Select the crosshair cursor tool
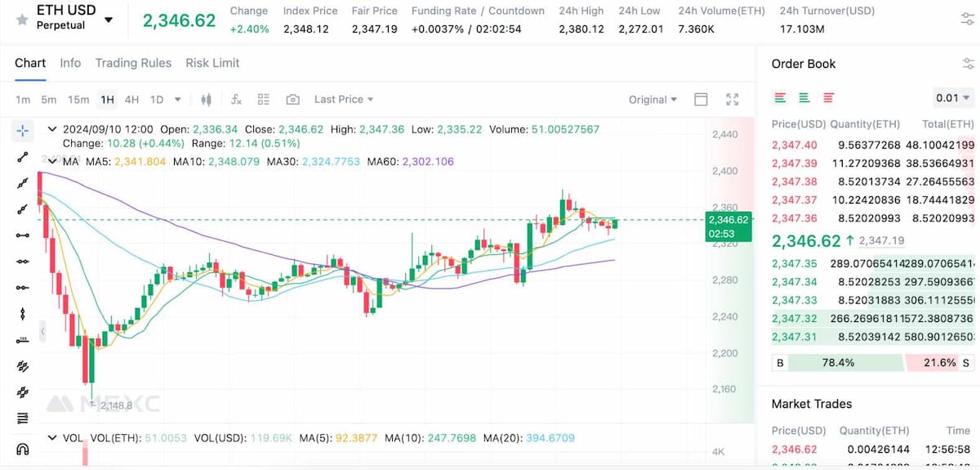Image resolution: width=980 pixels, height=470 pixels. click(x=23, y=130)
